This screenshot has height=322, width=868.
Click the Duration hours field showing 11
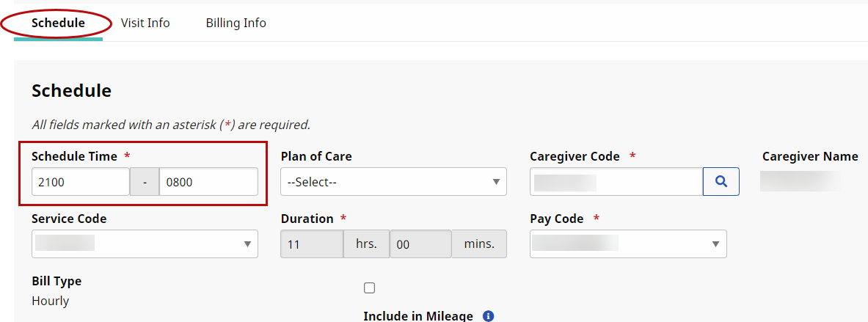click(x=312, y=244)
